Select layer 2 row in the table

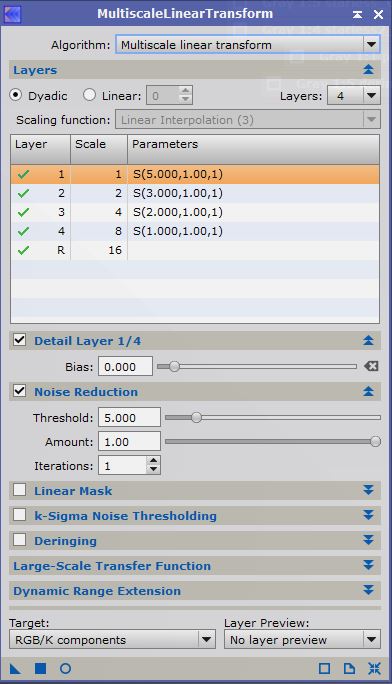coord(195,193)
